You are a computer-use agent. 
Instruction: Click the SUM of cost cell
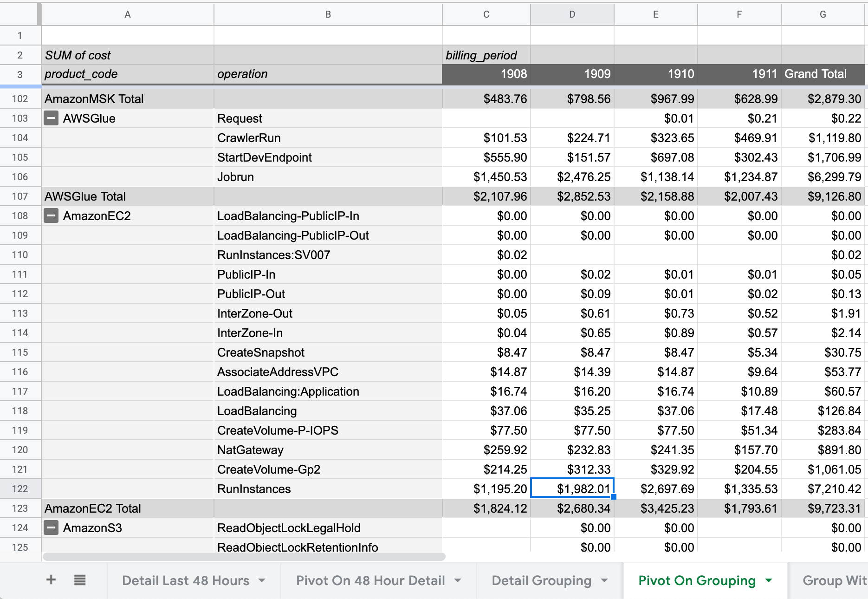coord(128,55)
